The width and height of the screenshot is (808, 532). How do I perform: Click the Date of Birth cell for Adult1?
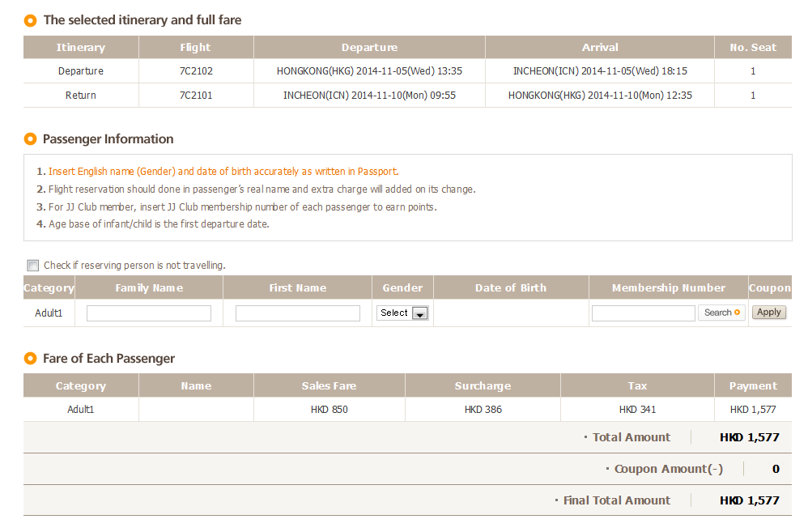[x=511, y=313]
